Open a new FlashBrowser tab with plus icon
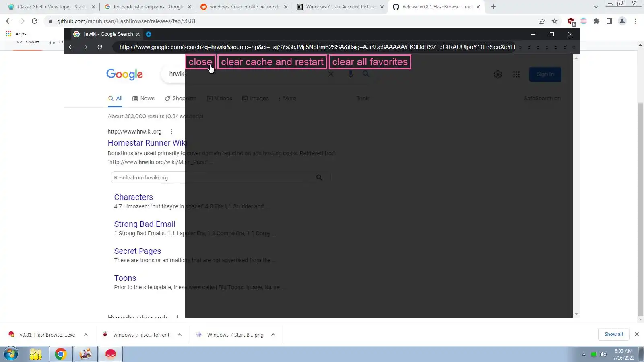The image size is (644, 362). click(149, 34)
